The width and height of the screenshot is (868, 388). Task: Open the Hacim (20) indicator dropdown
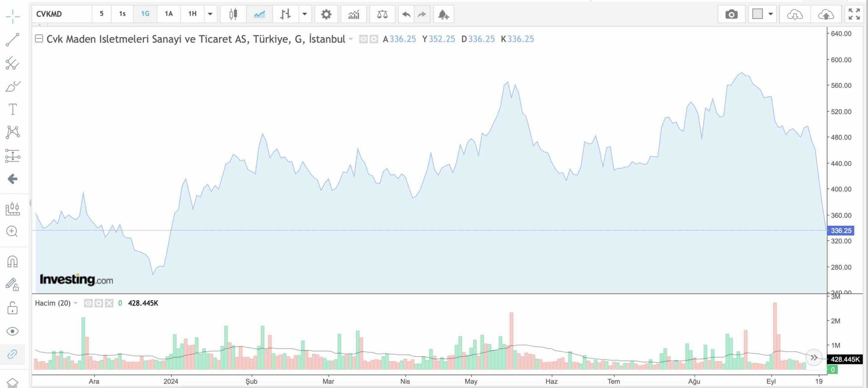[76, 303]
